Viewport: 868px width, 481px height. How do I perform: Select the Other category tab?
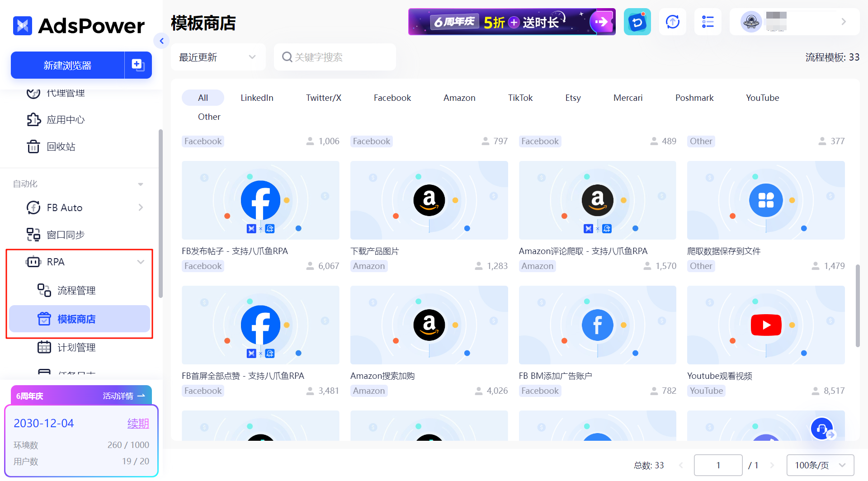point(209,117)
